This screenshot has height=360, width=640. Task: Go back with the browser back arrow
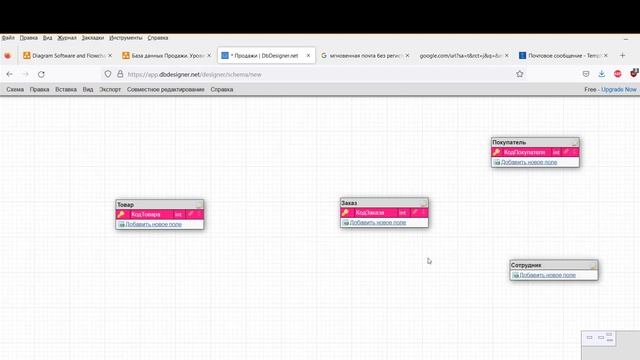point(9,74)
